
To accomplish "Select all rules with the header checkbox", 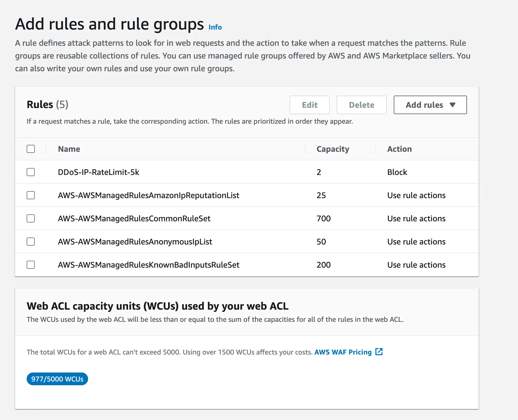I will [x=31, y=149].
